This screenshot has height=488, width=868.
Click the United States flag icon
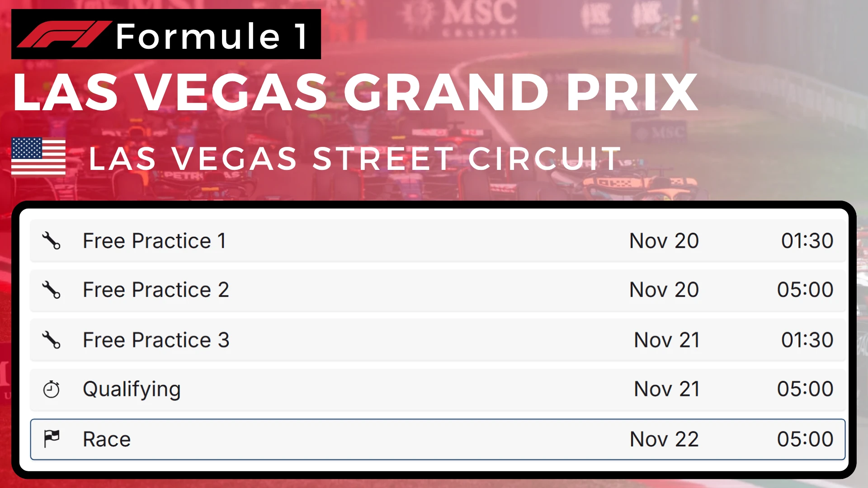point(38,156)
